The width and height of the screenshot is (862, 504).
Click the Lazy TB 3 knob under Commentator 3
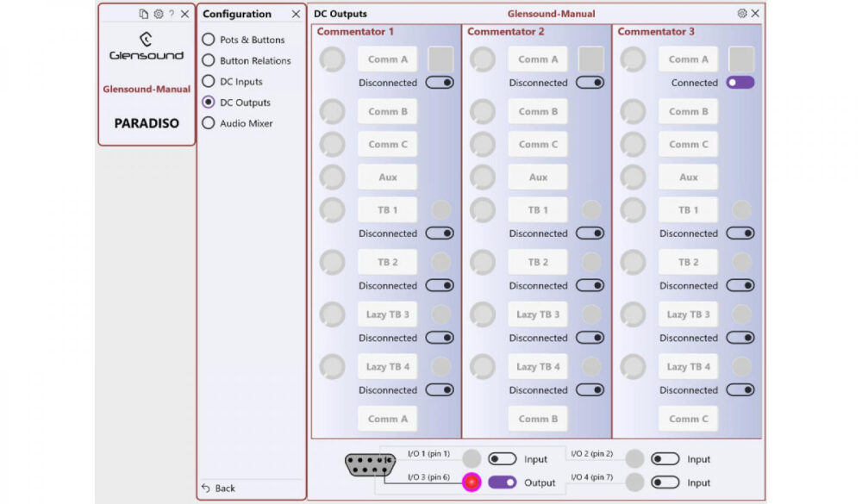point(633,314)
